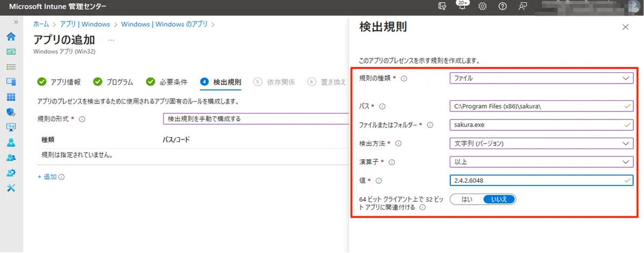The height and width of the screenshot is (253, 644).
Task: Click the パス/コード column header
Action: coord(176,139)
